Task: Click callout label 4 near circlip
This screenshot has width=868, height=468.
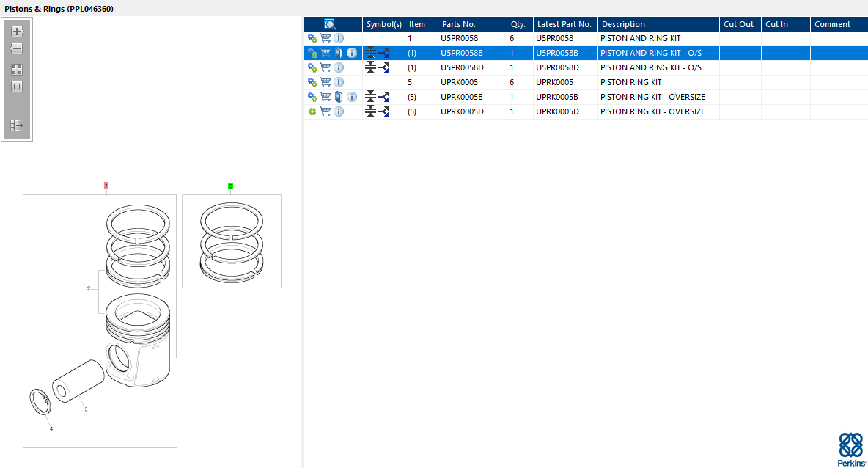Action: pyautogui.click(x=51, y=428)
